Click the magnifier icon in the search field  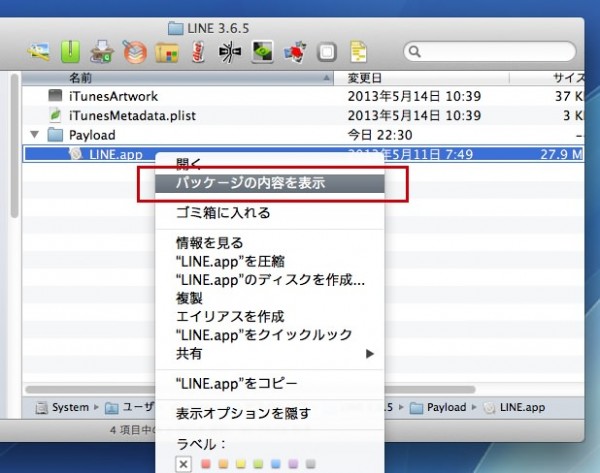(x=414, y=51)
